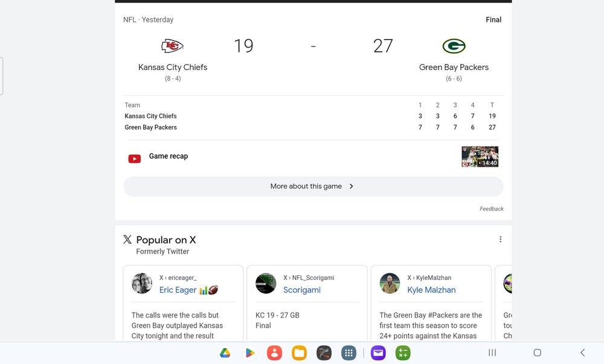The image size is (604, 364).
Task: Open Google Drive from the taskbar
Action: [225, 353]
